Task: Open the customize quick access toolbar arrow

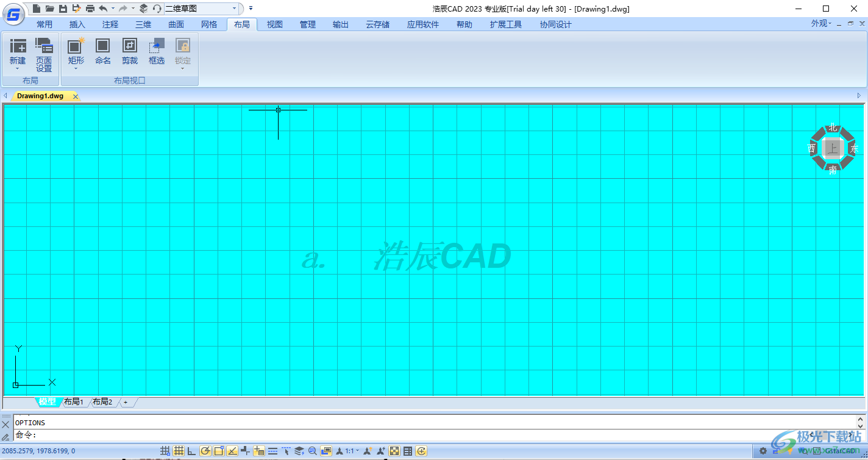Action: [x=251, y=9]
